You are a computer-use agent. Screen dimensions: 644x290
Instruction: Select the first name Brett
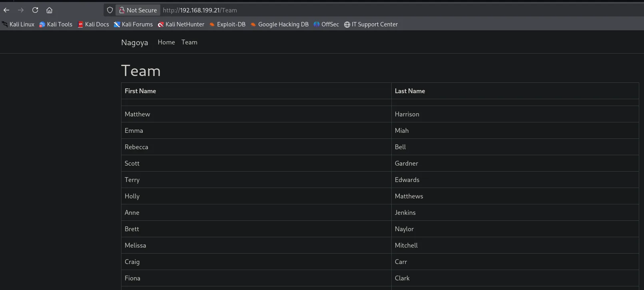click(132, 229)
